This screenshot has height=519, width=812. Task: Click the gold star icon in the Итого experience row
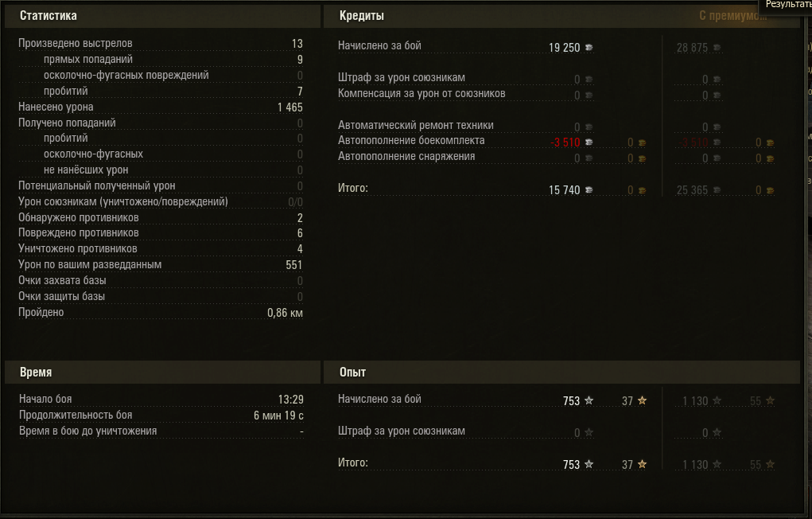642,465
